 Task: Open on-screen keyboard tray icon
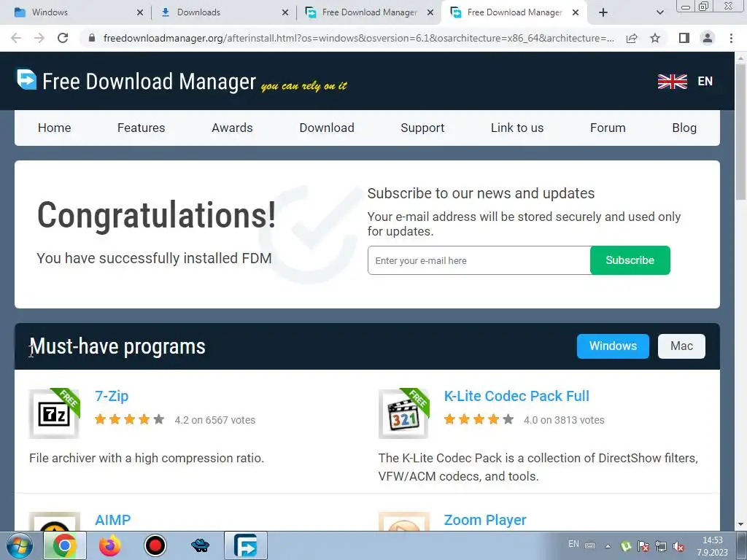tap(589, 545)
